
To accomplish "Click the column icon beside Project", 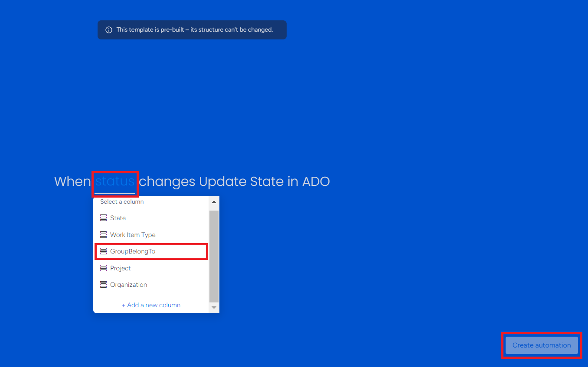I will point(103,268).
